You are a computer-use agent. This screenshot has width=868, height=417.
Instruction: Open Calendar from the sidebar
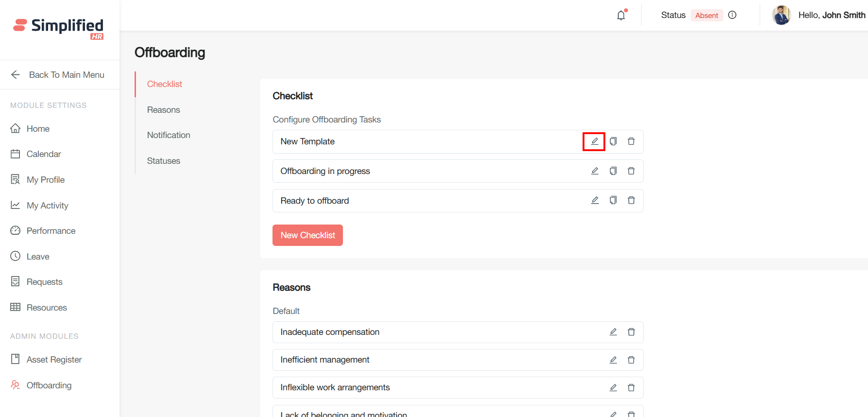(43, 154)
